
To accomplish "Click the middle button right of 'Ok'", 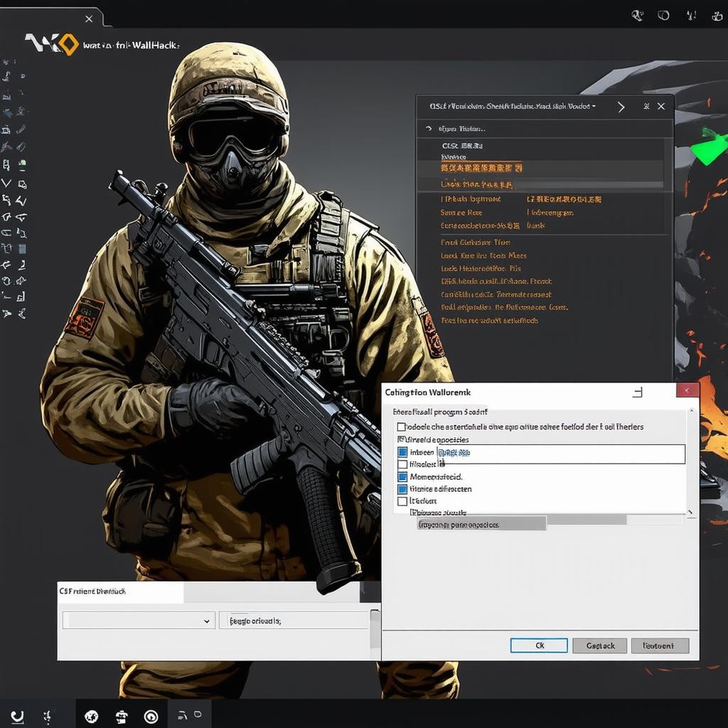I will click(600, 646).
